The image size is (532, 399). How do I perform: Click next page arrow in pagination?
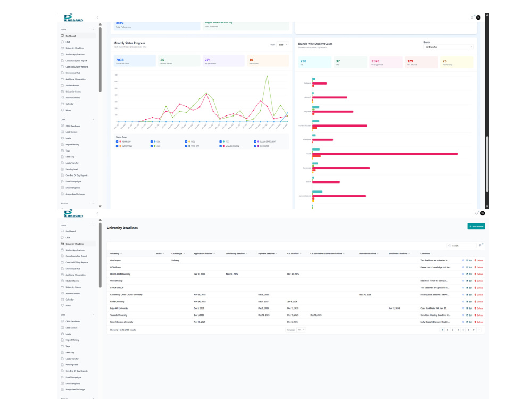pyautogui.click(x=479, y=330)
